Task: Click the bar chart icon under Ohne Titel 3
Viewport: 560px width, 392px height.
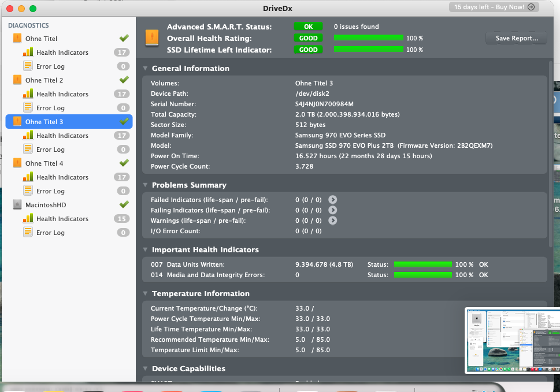Action: (x=28, y=136)
